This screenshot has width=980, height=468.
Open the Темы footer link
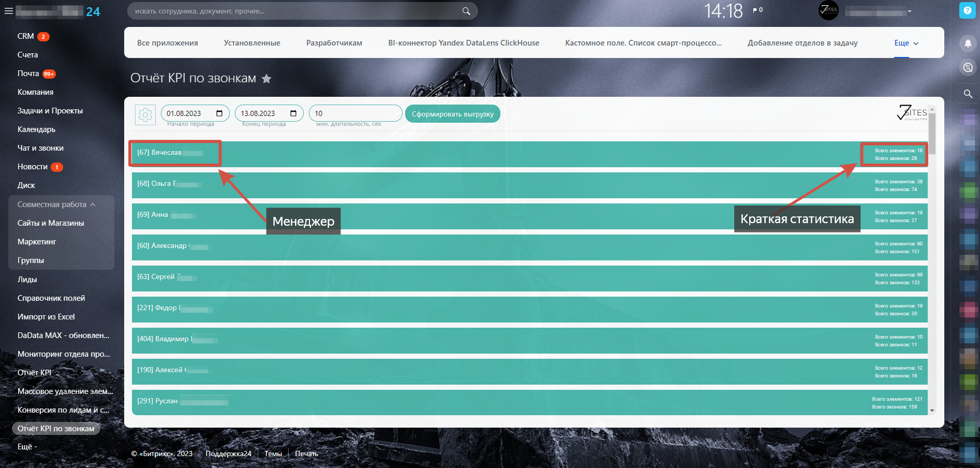(273, 454)
